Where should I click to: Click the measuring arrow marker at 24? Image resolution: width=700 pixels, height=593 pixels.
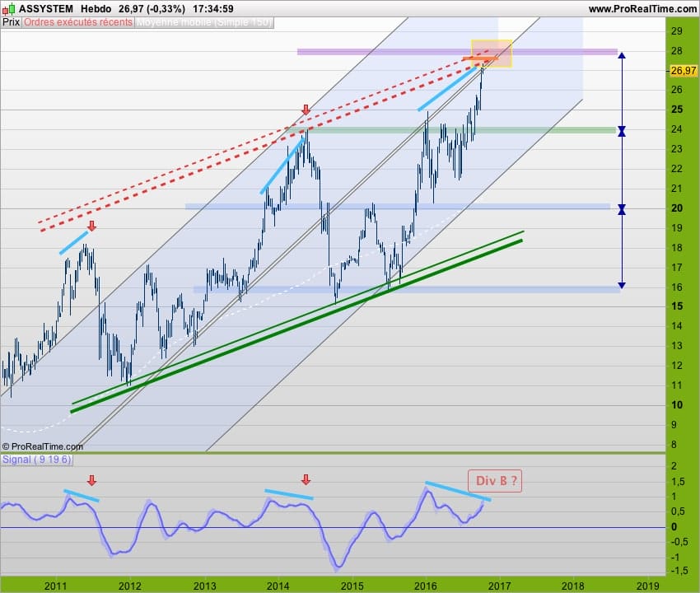[622, 131]
